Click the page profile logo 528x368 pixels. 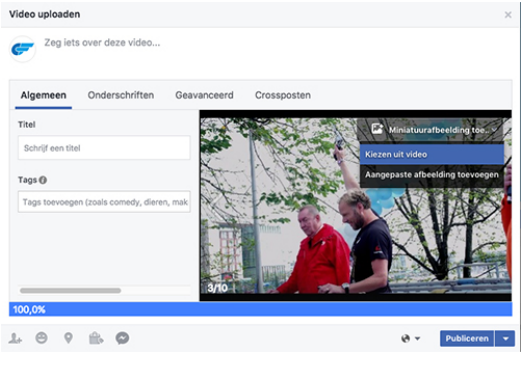(23, 49)
